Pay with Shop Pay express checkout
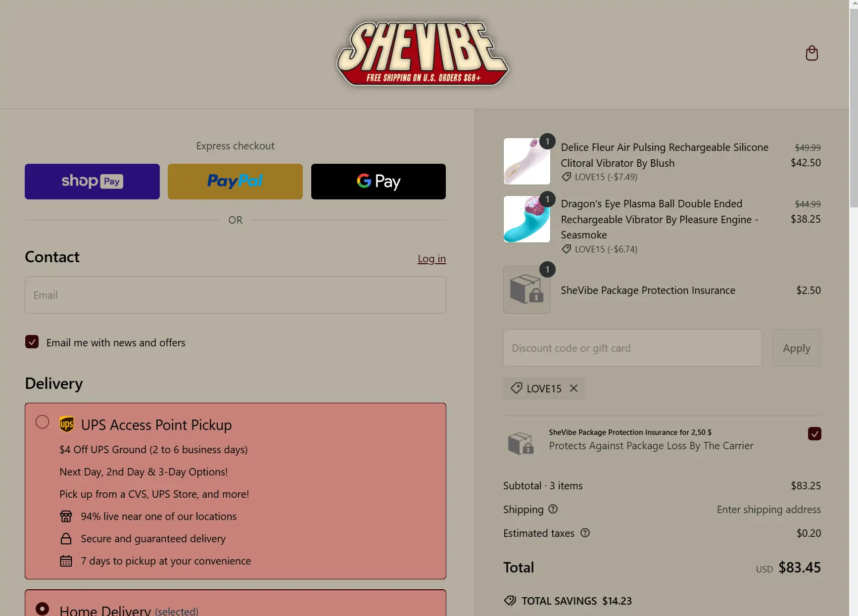Image resolution: width=858 pixels, height=616 pixels. 92,182
